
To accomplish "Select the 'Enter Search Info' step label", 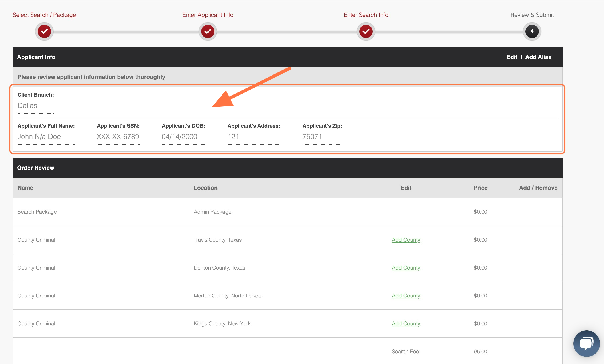I will [366, 15].
